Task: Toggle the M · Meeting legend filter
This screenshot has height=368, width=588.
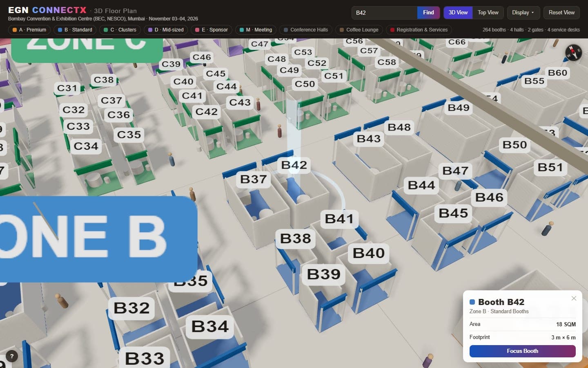Action: 256,30
